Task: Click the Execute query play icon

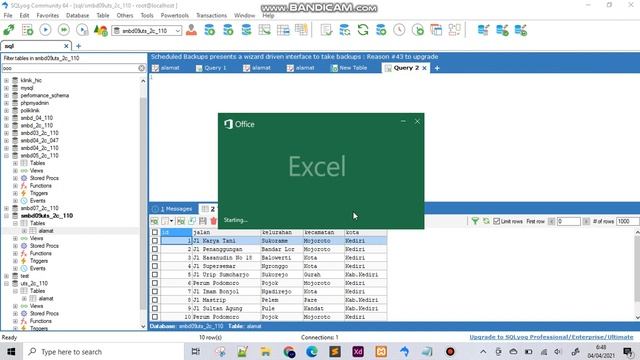Action: coord(45,30)
